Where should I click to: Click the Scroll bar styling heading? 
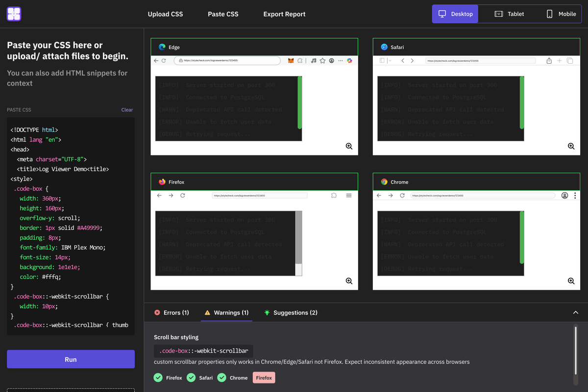(176, 337)
